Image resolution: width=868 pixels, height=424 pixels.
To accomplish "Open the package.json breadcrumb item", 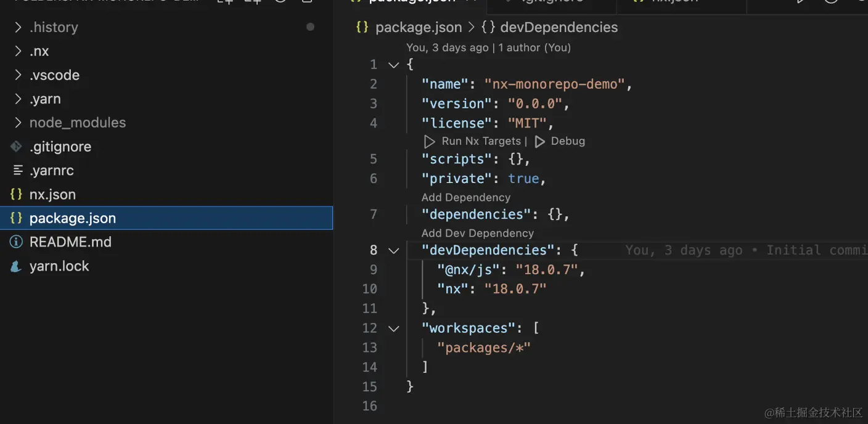I will point(419,27).
